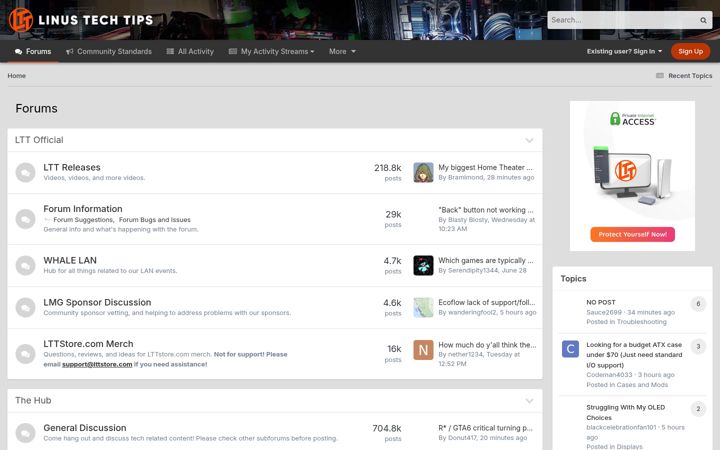The height and width of the screenshot is (450, 720).
Task: Open All Activity tab
Action: coord(190,51)
